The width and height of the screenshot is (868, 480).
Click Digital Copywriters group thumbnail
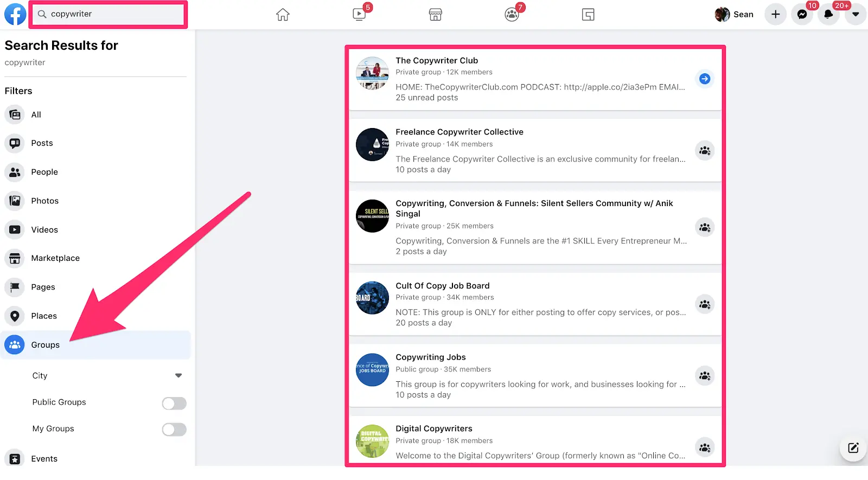[372, 441]
